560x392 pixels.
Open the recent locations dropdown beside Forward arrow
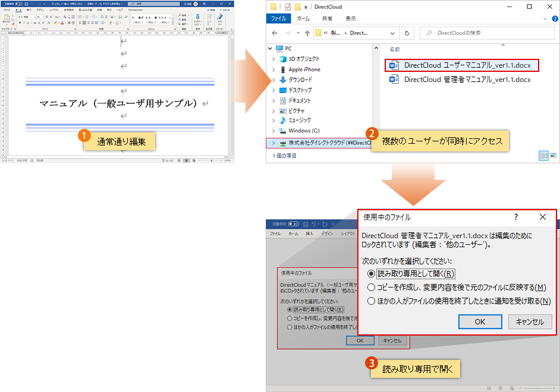pyautogui.click(x=298, y=33)
